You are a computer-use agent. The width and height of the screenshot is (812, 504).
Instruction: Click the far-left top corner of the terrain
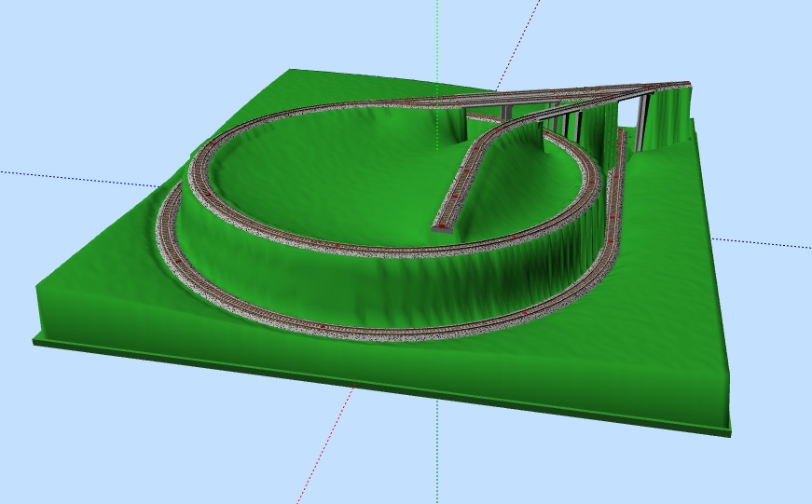click(x=291, y=70)
